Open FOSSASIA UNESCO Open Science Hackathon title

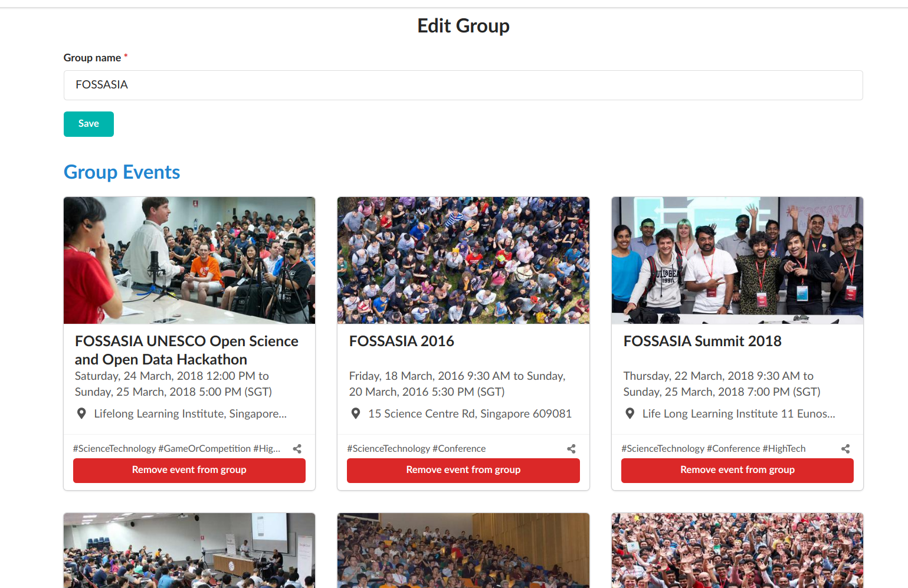(186, 350)
